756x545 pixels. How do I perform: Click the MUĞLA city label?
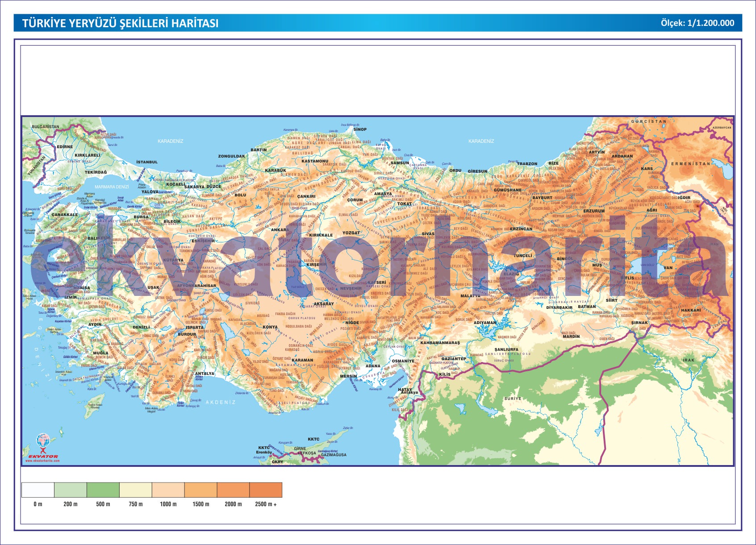coord(101,353)
